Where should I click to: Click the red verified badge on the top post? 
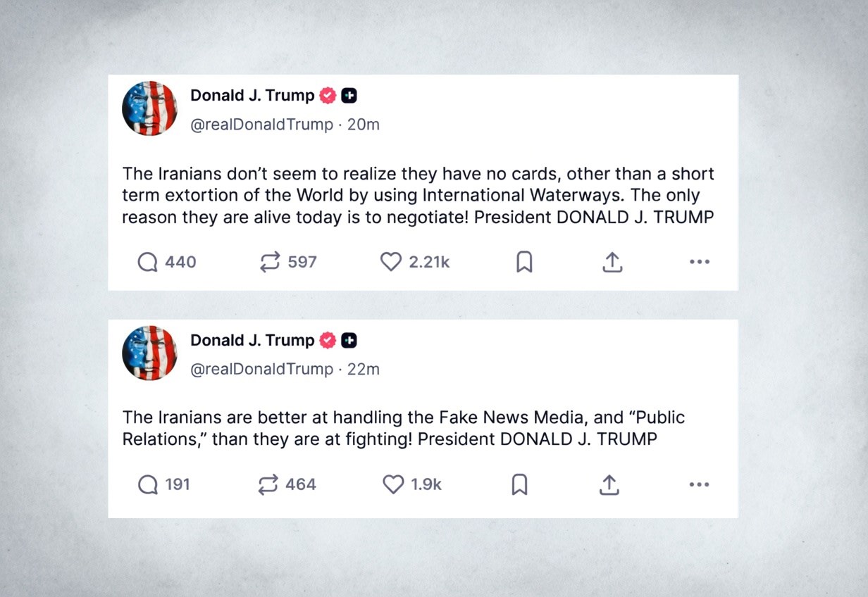coord(325,95)
